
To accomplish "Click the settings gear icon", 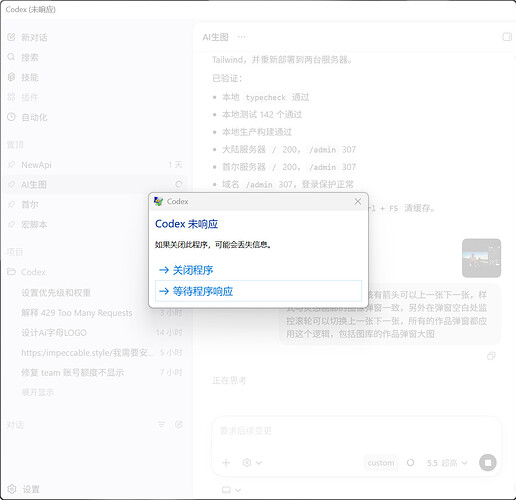I will point(12,489).
